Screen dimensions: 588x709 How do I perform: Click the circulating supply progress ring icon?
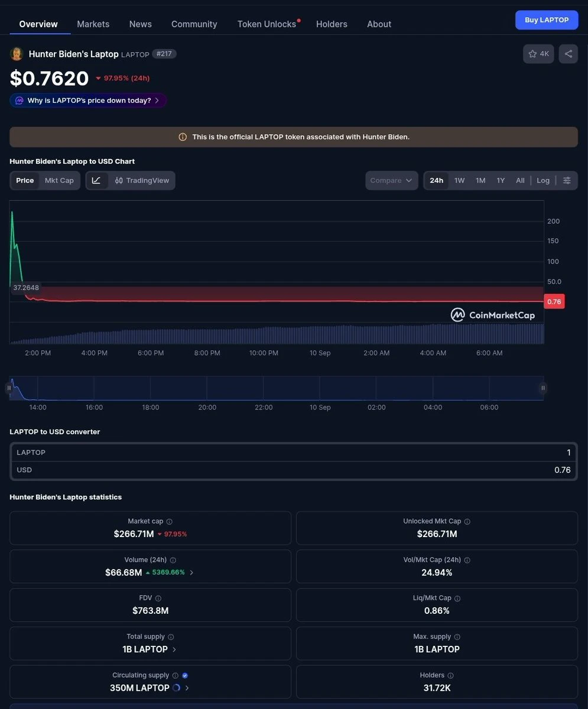176,688
